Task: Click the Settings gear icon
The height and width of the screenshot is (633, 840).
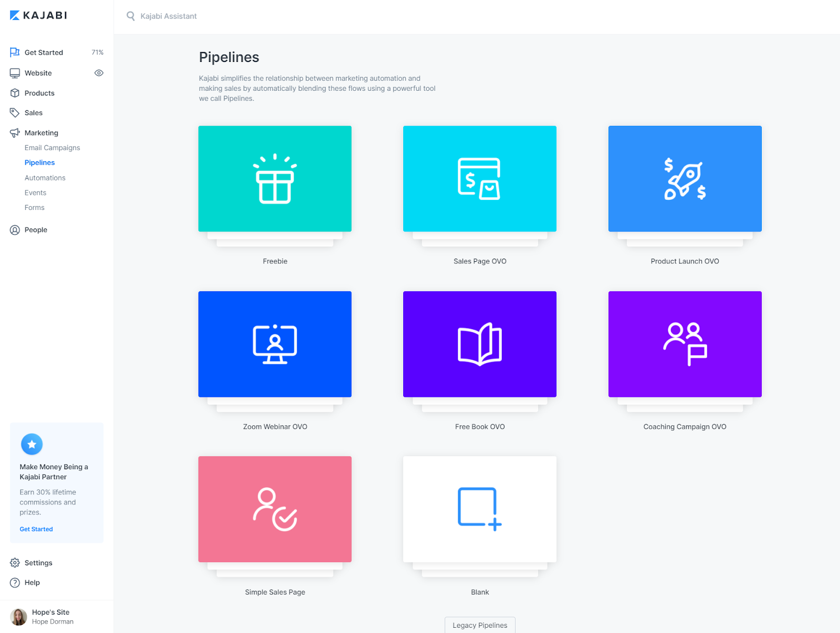Action: tap(15, 563)
